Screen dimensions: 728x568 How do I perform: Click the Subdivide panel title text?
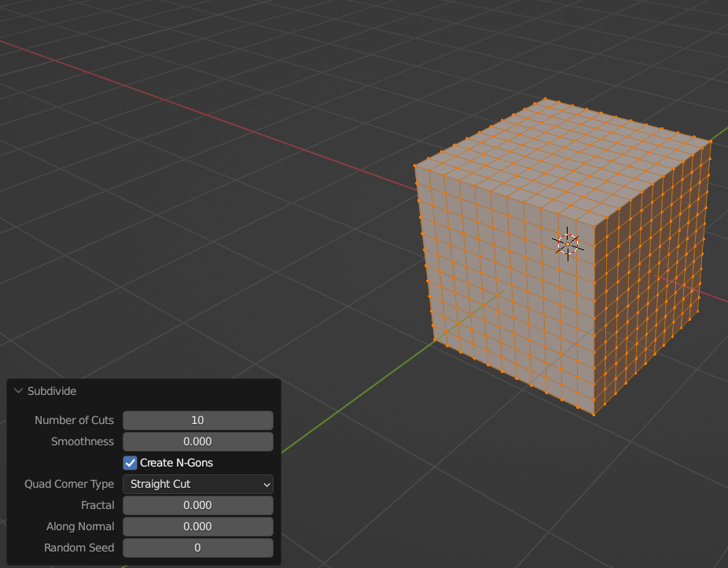pos(52,391)
